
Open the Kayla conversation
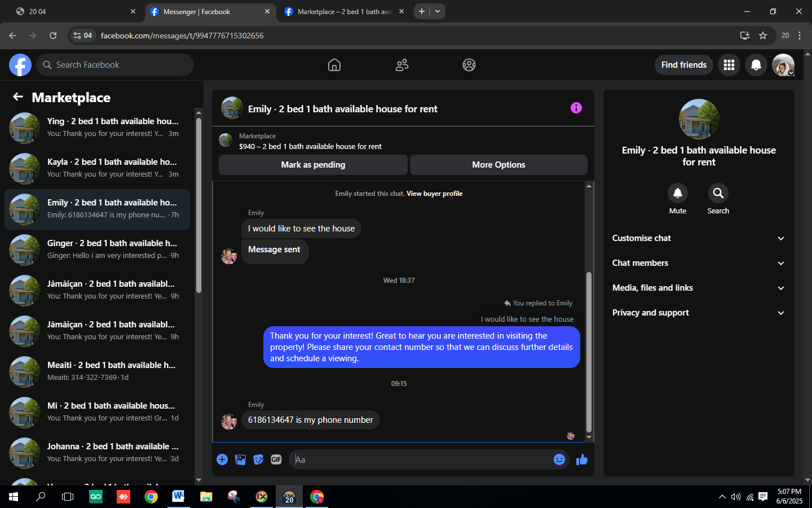pos(97,168)
